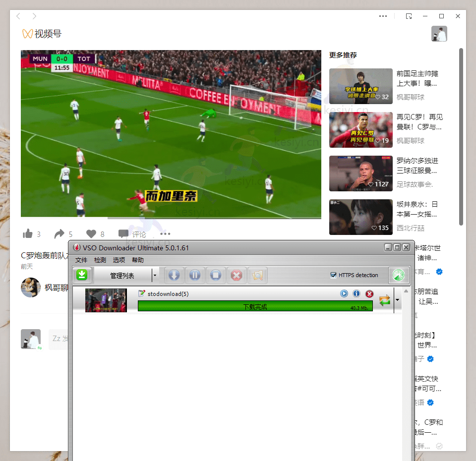
Task: Open the thumbnail with 135 likes
Action: tap(360, 217)
